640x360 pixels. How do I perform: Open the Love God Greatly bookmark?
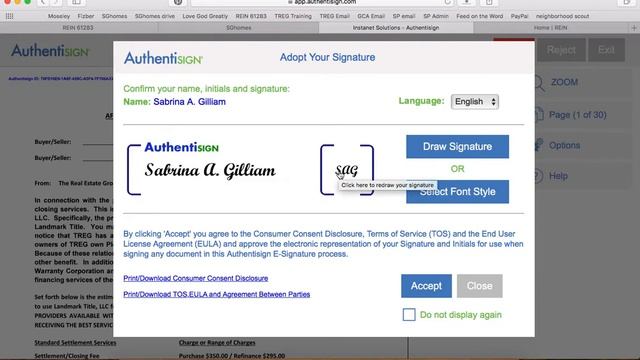coord(205,16)
